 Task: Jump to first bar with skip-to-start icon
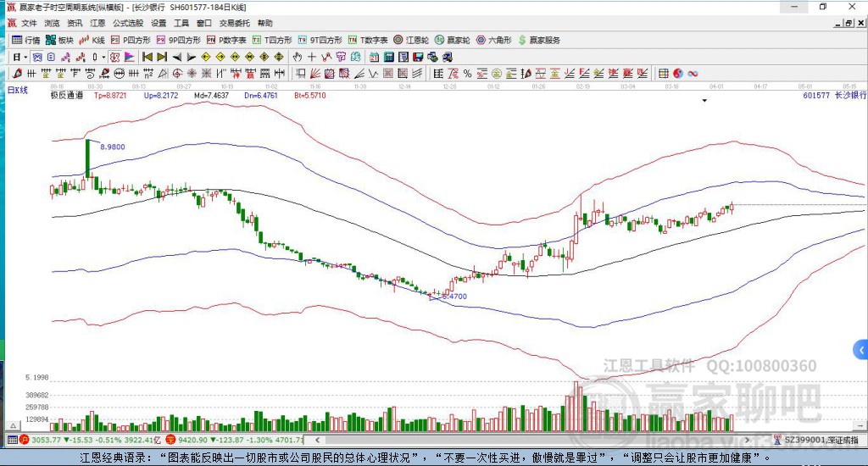(147, 57)
